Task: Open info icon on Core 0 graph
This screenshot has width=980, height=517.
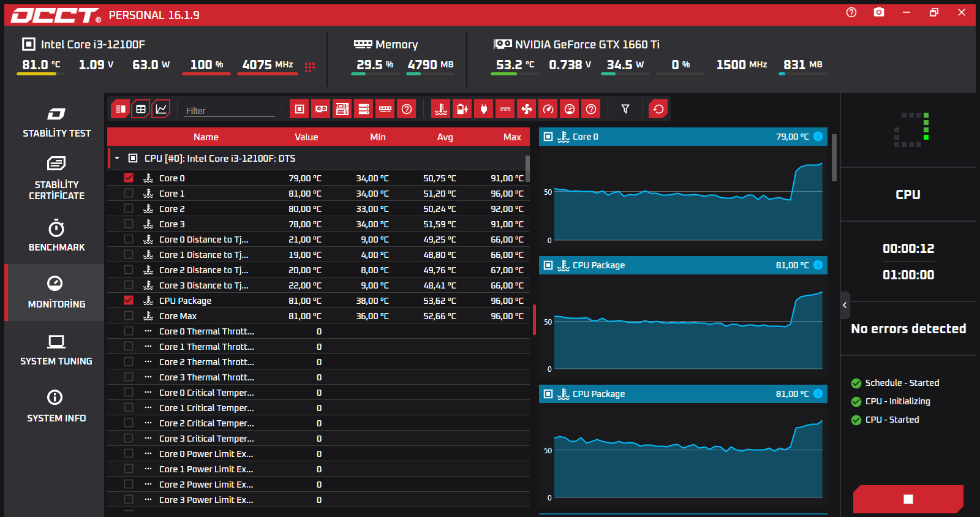Action: click(818, 137)
